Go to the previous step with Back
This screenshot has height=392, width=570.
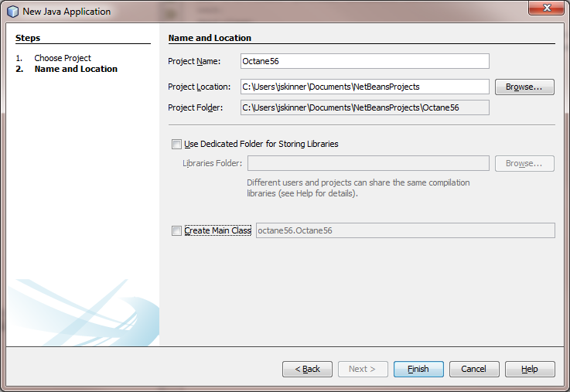coord(307,369)
